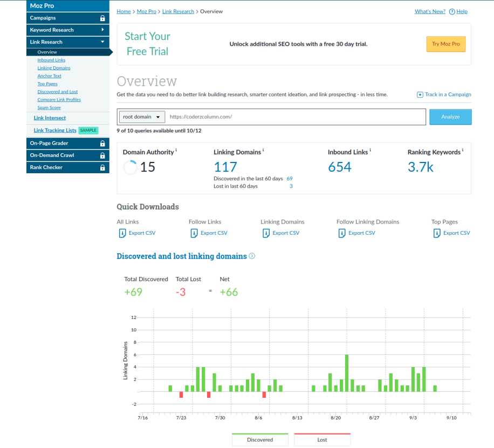Open the Spam Score report
This screenshot has width=494, height=448.
pos(49,107)
